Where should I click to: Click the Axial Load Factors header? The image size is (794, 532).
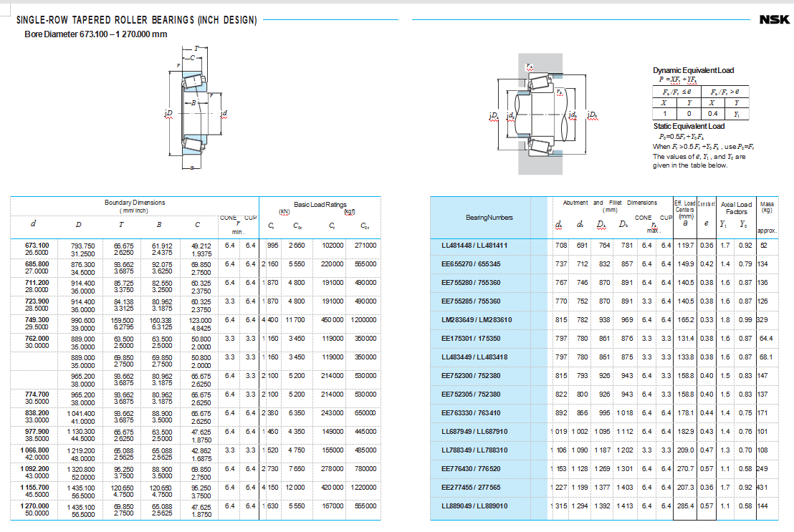tap(736, 208)
